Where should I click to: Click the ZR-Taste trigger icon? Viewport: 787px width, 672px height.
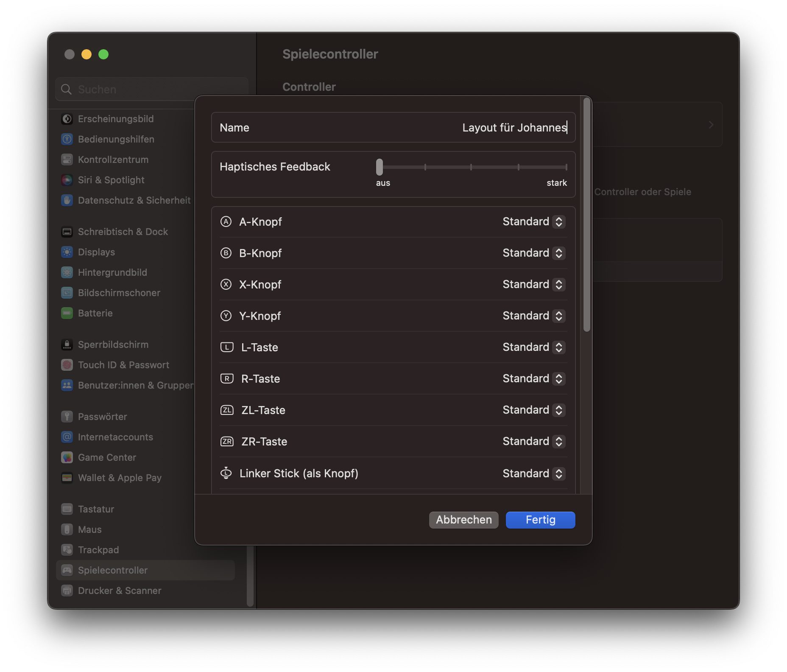[227, 441]
